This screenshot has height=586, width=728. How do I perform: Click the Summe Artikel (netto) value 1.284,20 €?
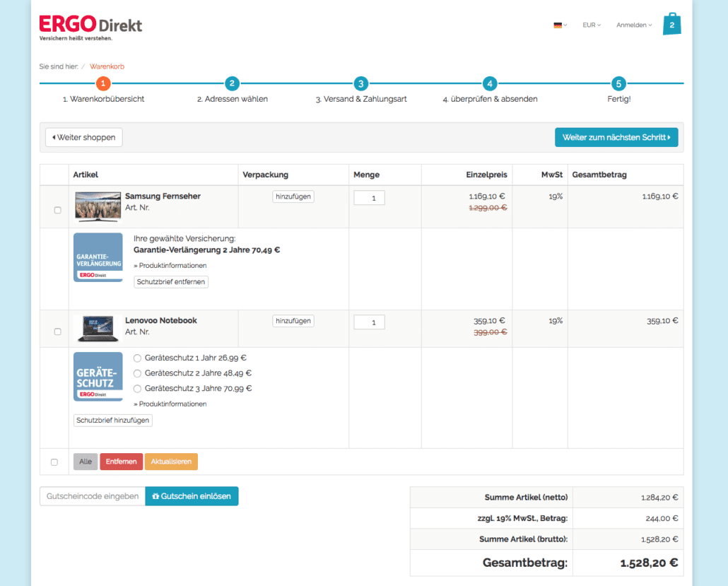coord(659,498)
